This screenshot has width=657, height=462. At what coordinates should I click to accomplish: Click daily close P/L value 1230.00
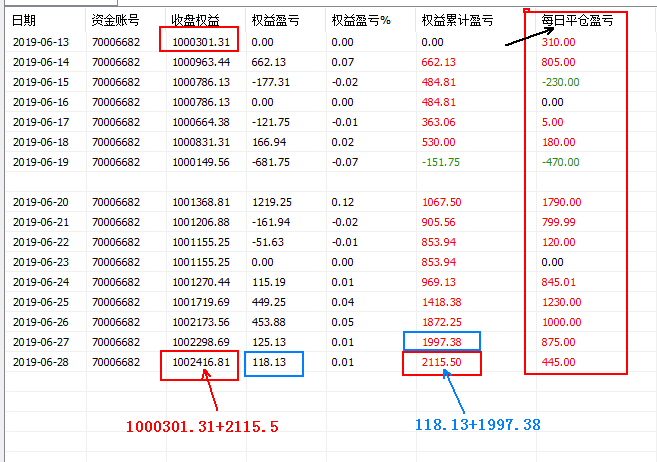[x=561, y=302]
